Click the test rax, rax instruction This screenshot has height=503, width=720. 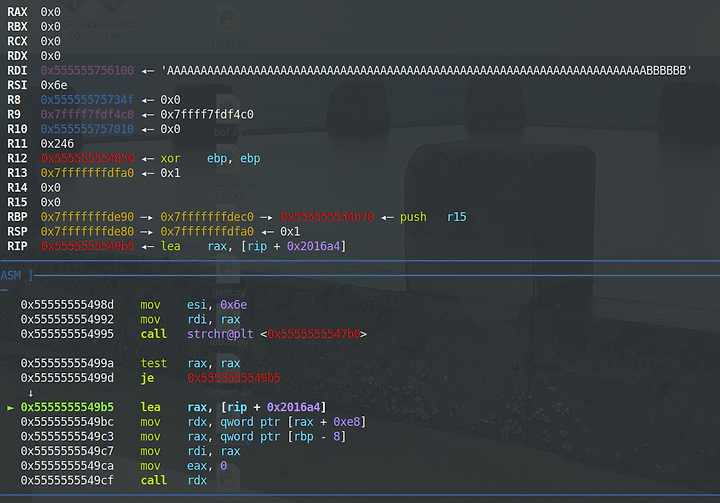point(190,364)
